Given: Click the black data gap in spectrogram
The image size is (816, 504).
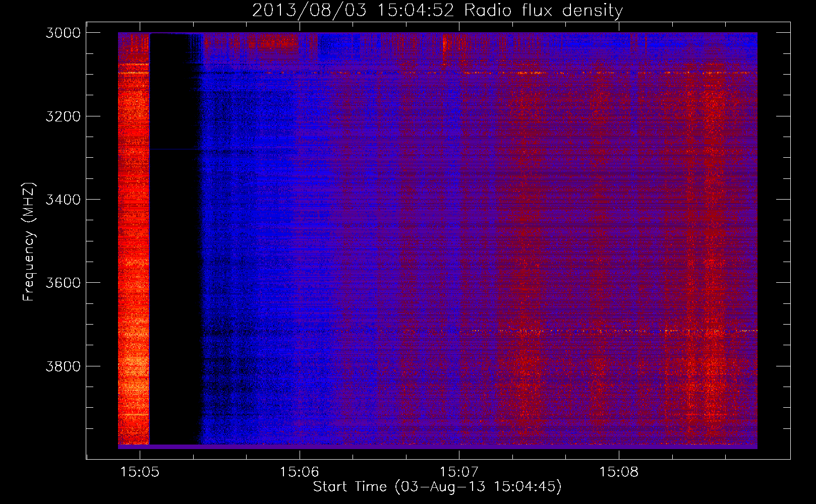Looking at the screenshot, I should (x=175, y=239).
